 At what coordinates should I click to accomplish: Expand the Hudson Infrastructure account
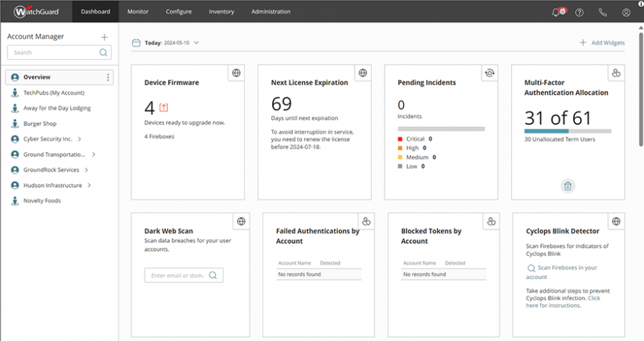coord(89,186)
